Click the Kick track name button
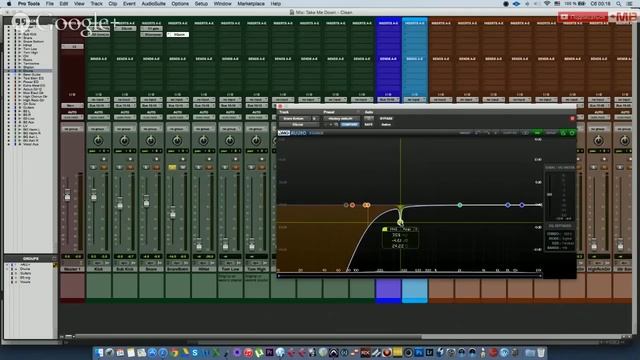640x360 pixels. 98,269
